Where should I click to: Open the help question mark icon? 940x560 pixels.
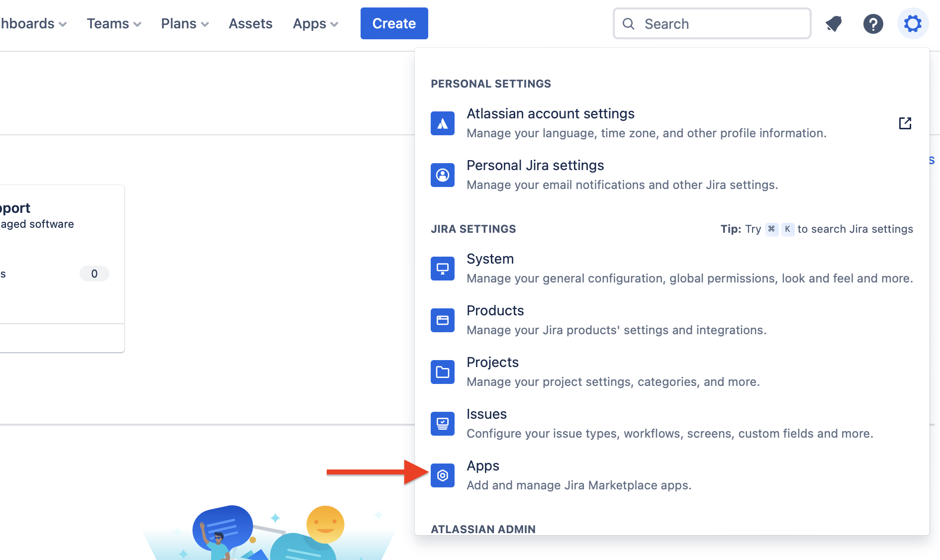[873, 24]
